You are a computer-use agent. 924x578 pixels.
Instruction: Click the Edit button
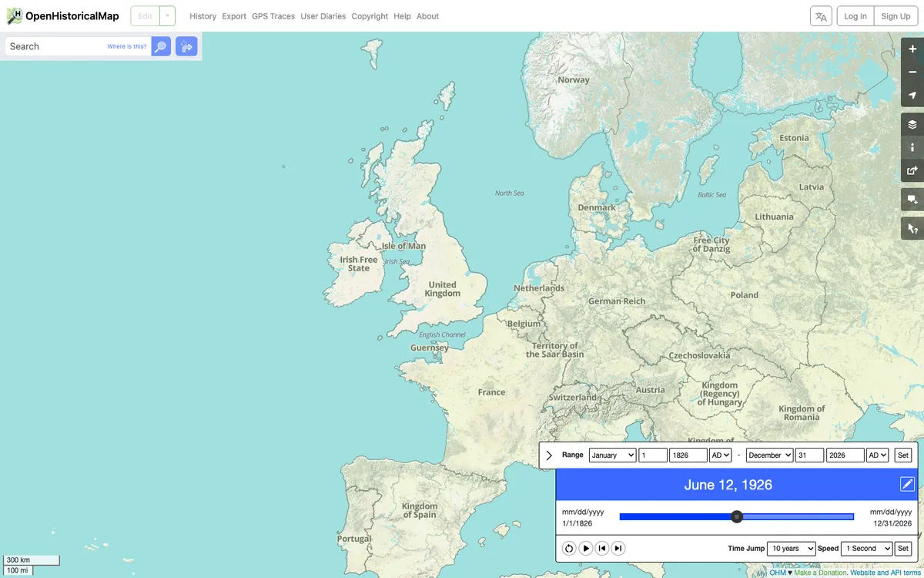(145, 16)
